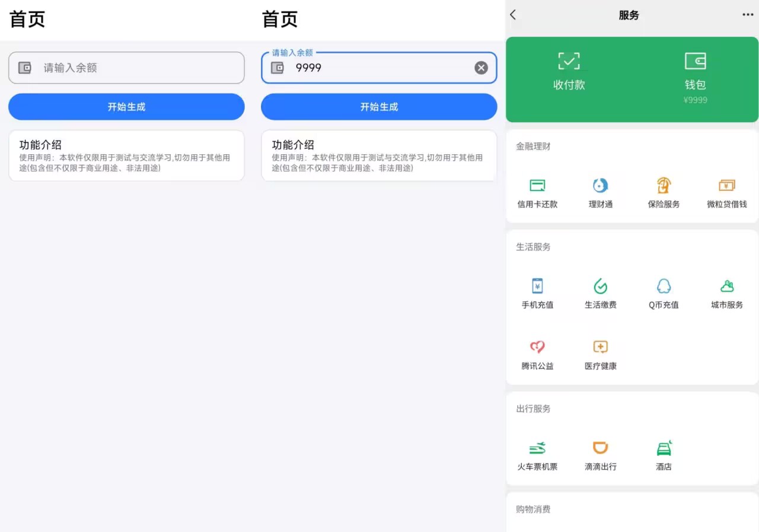Screen dimensions: 759x532
Task: Open 保险服务 insurance icon
Action: coord(664,186)
